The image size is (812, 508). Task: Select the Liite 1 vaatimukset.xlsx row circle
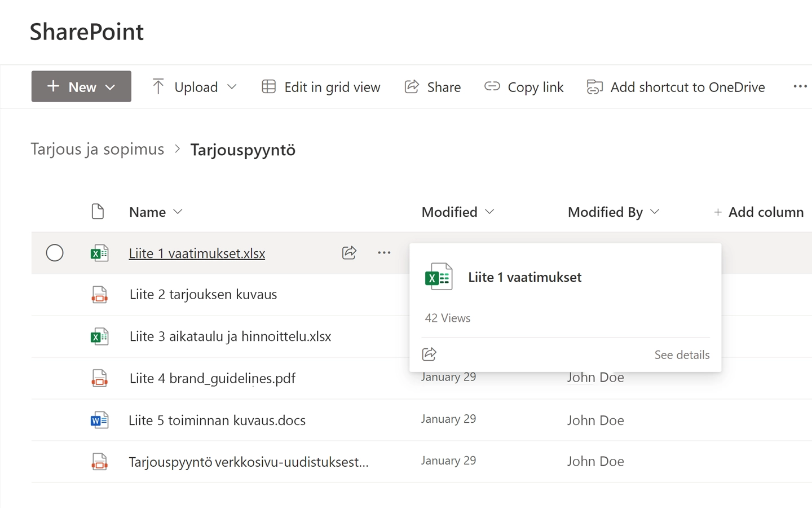coord(55,253)
